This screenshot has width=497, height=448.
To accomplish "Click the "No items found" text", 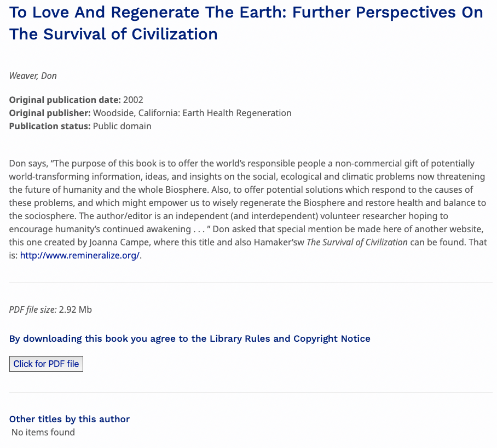I will point(43,432).
